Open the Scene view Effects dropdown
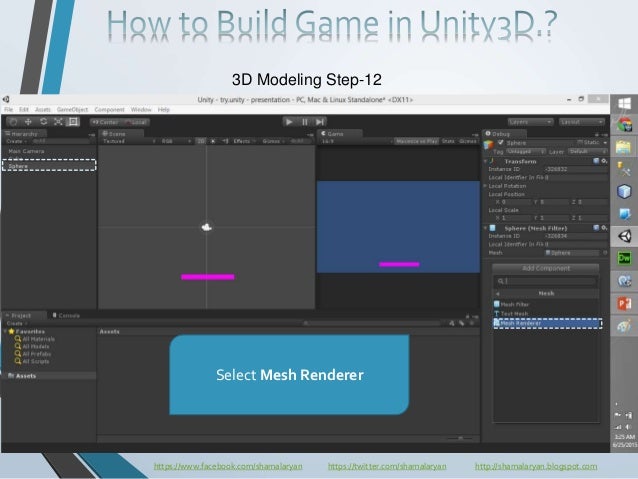This screenshot has width=638, height=479. coord(244,141)
